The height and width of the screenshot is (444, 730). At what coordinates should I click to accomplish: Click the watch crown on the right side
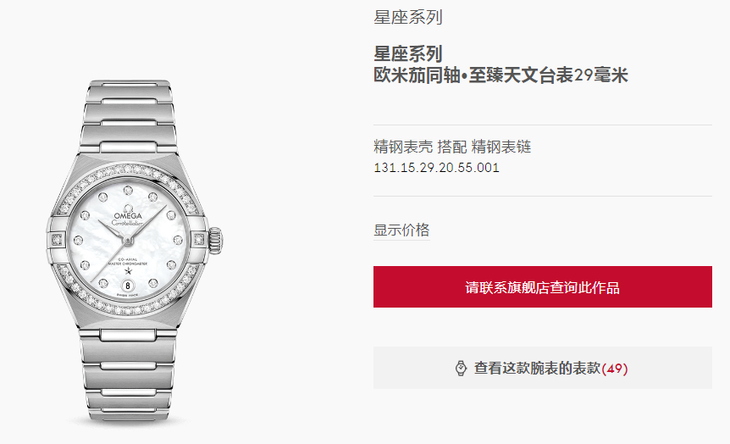coord(215,240)
